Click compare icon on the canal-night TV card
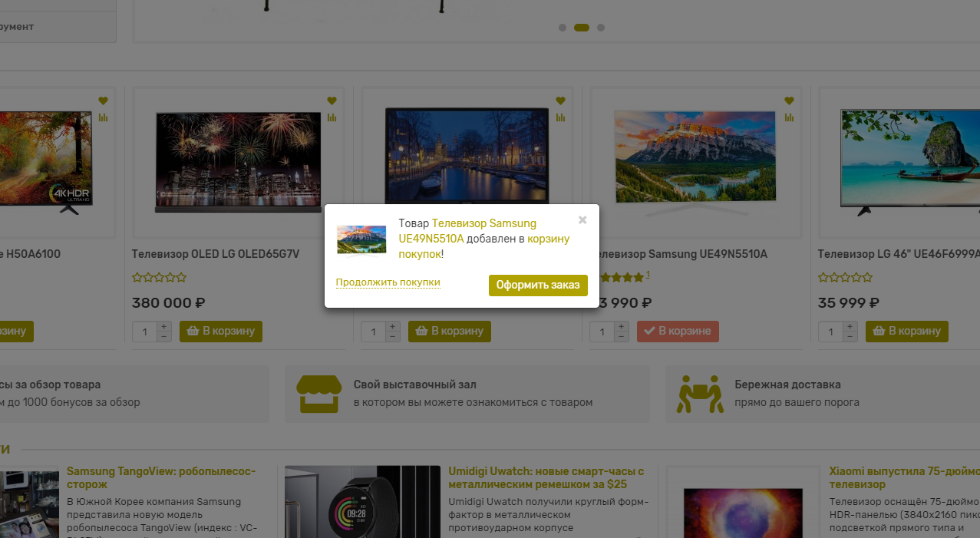This screenshot has width=980, height=538. pos(560,117)
